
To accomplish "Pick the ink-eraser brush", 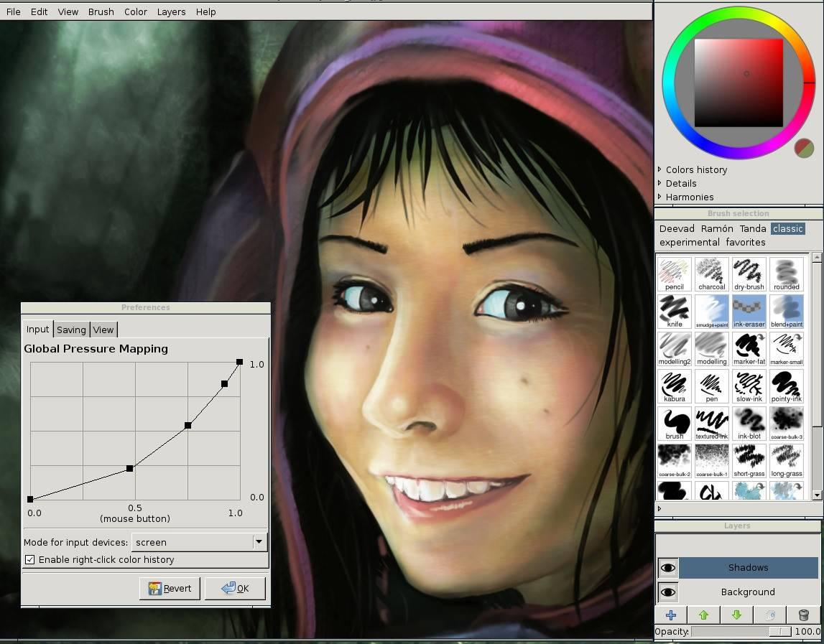I will [749, 312].
